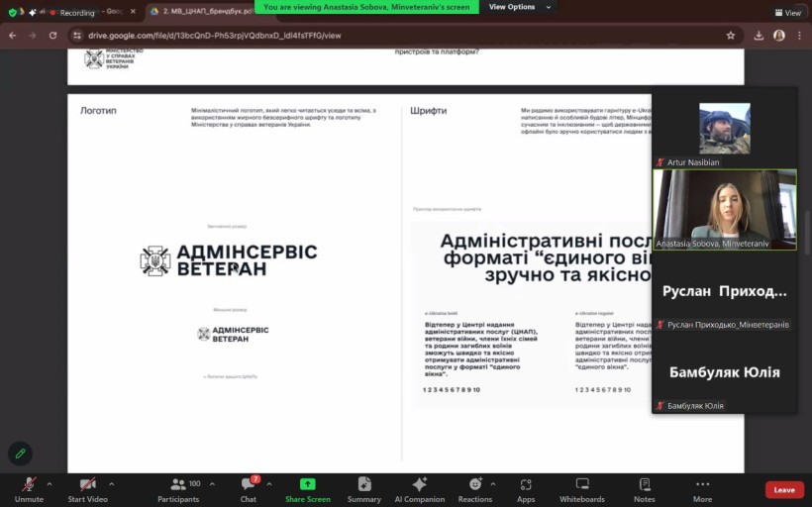Open browser downloads icon

759,36
